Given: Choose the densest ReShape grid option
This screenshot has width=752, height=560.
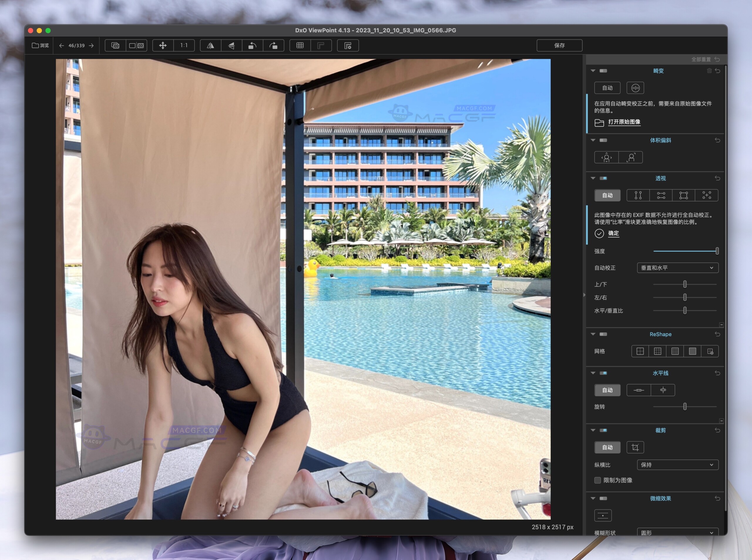Looking at the screenshot, I should 692,351.
